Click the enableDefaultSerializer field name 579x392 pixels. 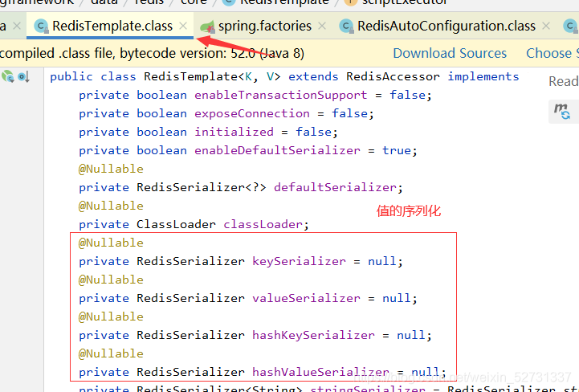(277, 150)
